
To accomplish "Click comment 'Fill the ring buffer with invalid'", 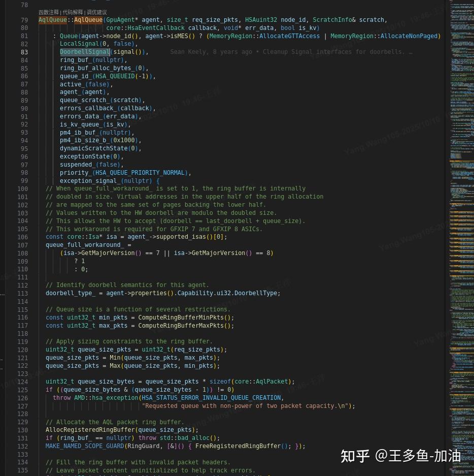I will [138, 462].
